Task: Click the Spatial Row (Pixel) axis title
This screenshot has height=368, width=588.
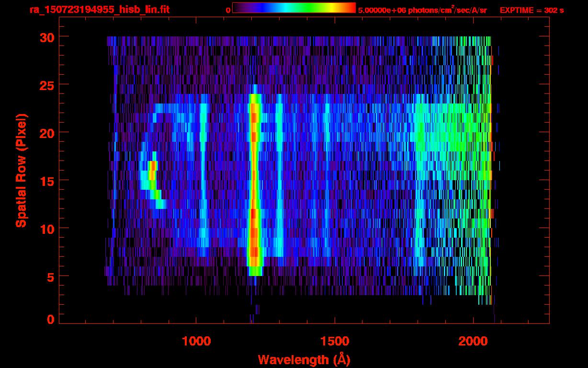Action: (21, 170)
